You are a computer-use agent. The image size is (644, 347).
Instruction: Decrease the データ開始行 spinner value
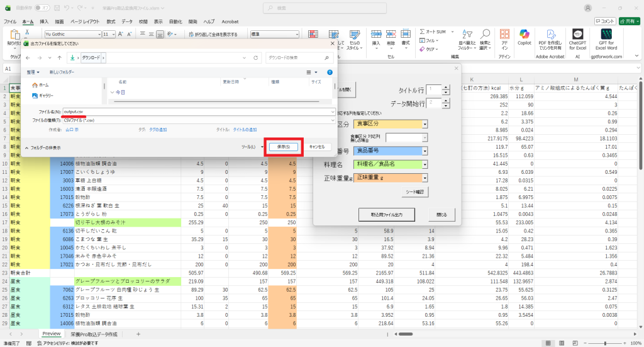point(446,106)
